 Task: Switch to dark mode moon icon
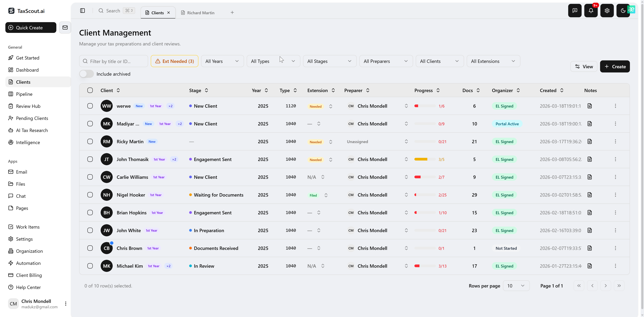pos(623,11)
